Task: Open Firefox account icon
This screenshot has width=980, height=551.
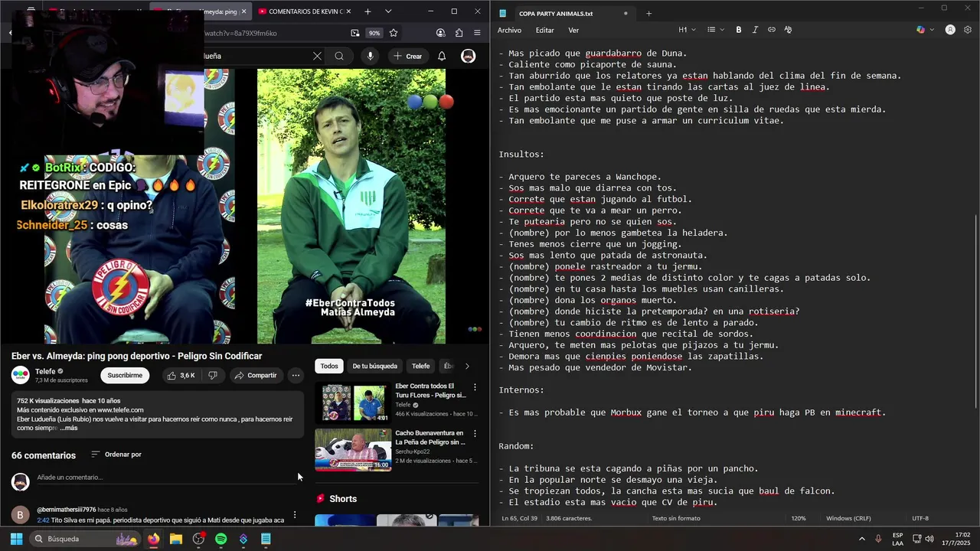Action: click(440, 33)
